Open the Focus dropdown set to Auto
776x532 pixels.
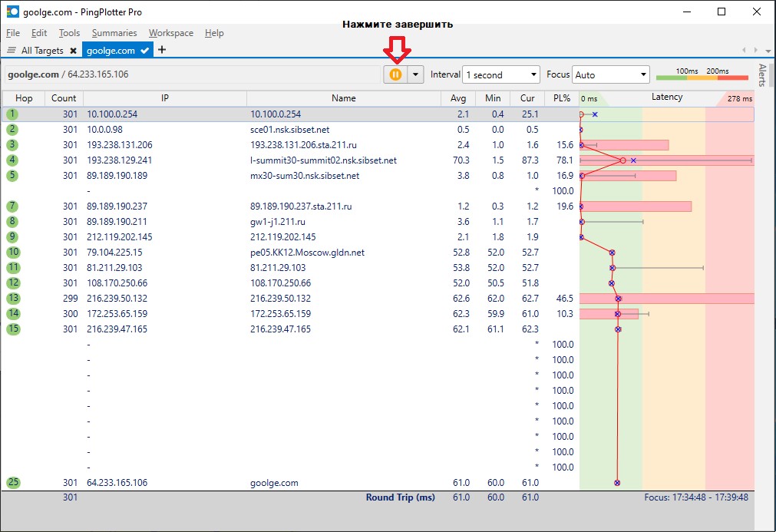click(x=611, y=74)
